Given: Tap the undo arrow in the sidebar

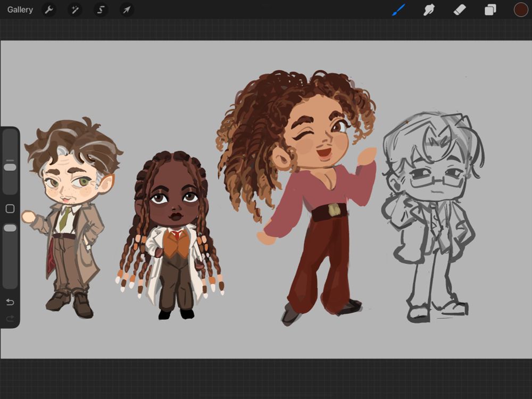Looking at the screenshot, I should click(x=9, y=302).
